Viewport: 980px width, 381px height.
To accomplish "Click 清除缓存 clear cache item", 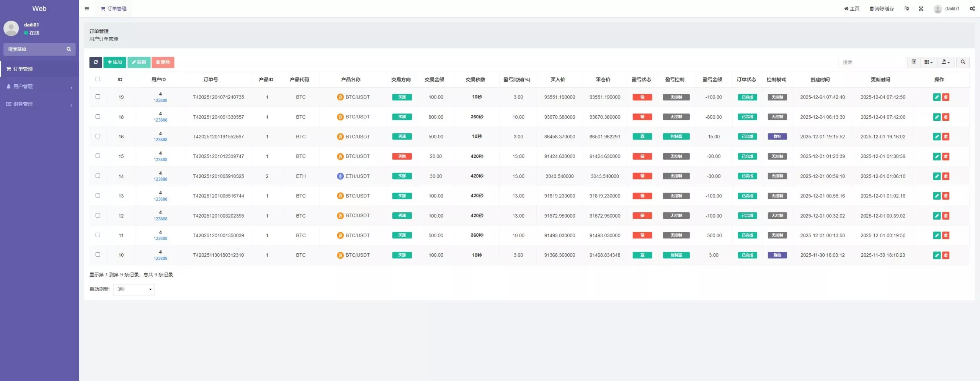I will click(882, 8).
